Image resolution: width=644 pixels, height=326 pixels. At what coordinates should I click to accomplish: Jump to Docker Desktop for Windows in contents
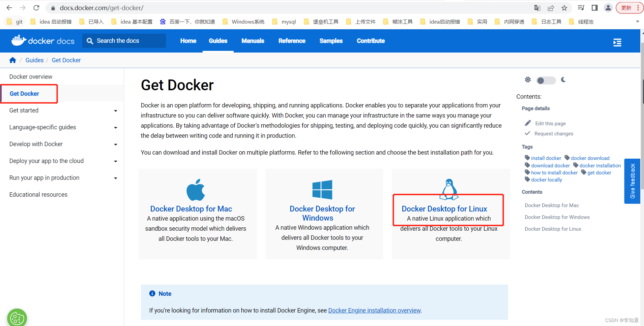[x=557, y=217]
